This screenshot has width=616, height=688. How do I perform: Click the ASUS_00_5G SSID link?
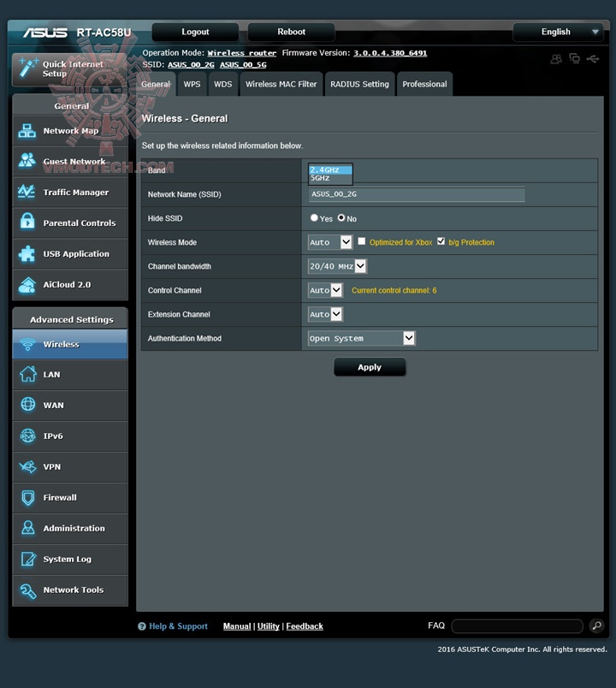pyautogui.click(x=243, y=65)
